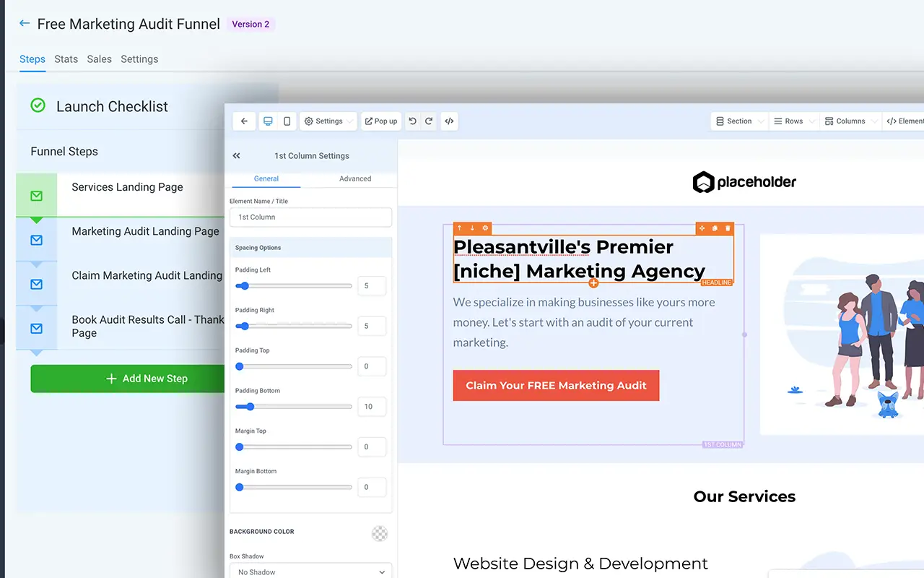Click the Pleasantville's Premier headline text
Image resolution: width=924 pixels, height=578 pixels.
pos(579,259)
